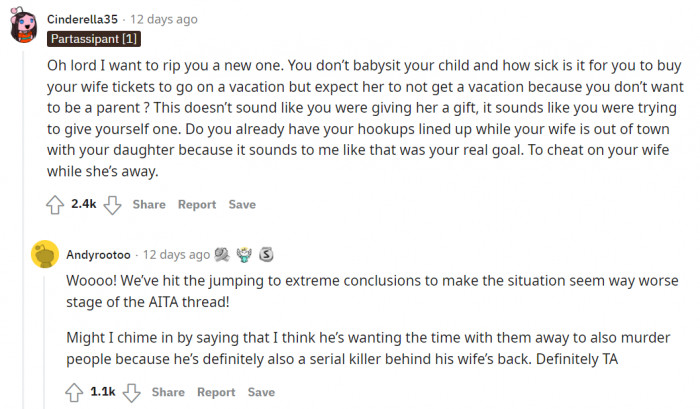Click Andyrootoo's yellow Snoo avatar
The image size is (700, 409).
pyautogui.click(x=44, y=256)
